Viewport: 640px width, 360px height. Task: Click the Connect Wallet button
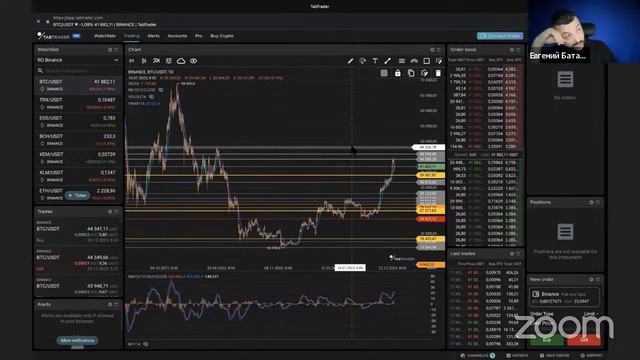500,36
